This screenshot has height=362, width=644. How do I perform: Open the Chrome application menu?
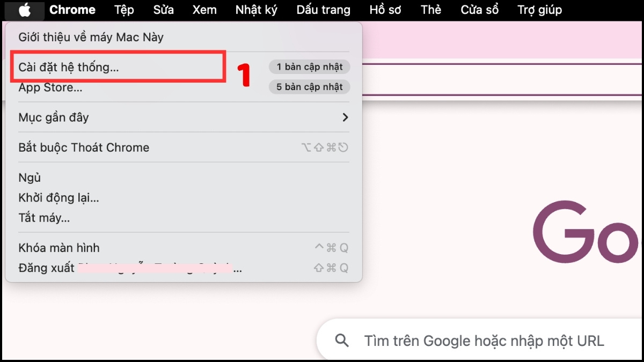[72, 10]
